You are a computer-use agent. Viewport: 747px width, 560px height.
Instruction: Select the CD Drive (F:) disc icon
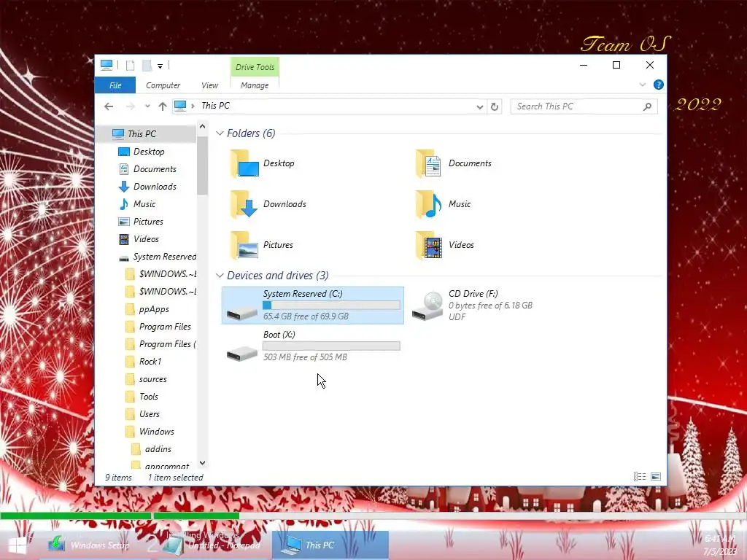[x=428, y=306]
